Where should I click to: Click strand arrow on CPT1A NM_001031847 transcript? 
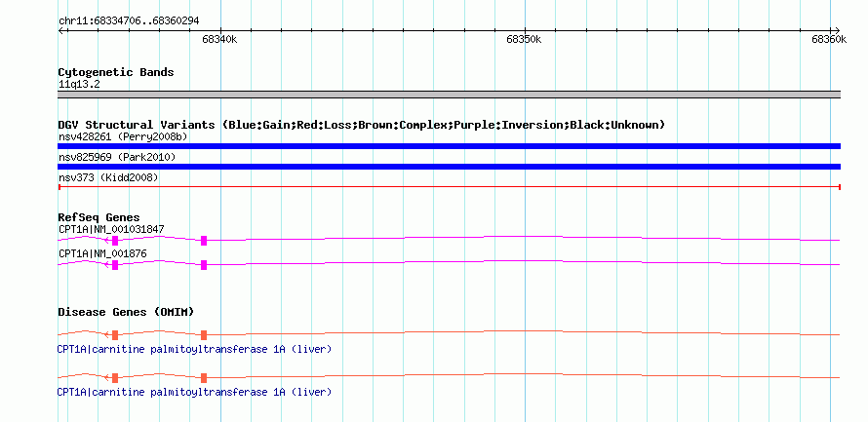tap(106, 240)
